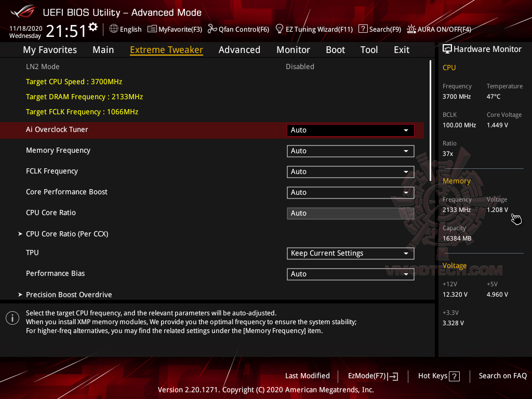Click the Performance Bias label
This screenshot has height=399, width=532.
pyautogui.click(x=55, y=273)
